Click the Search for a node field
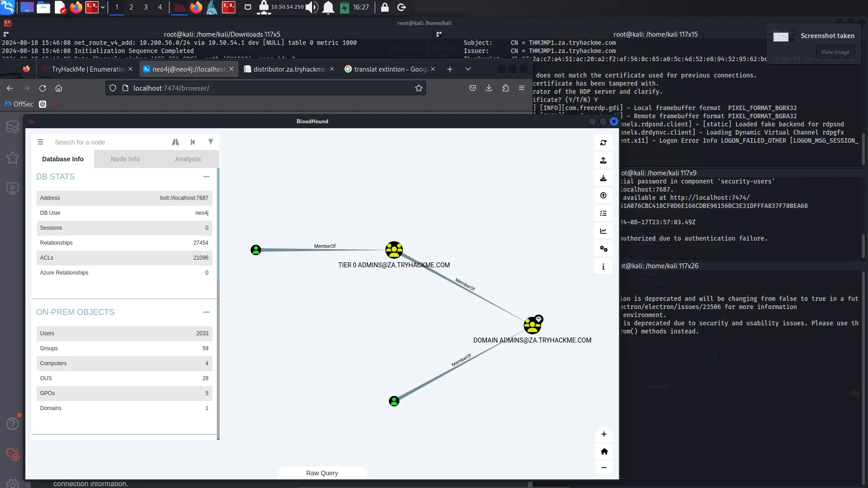 [x=109, y=142]
